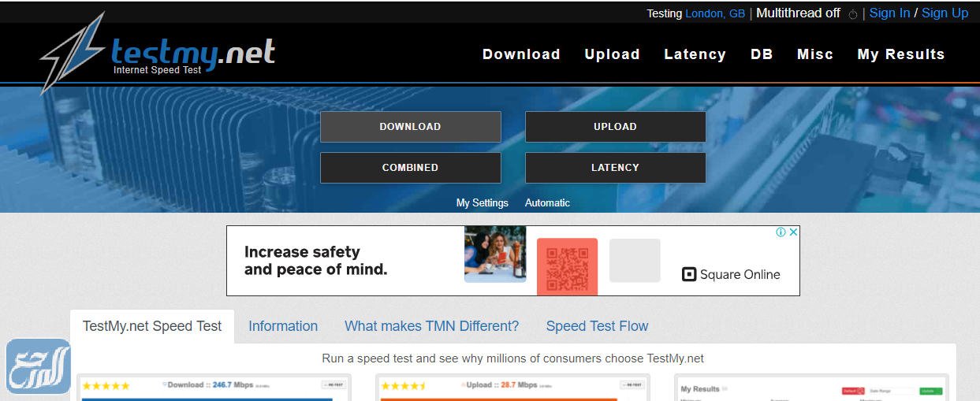Switch to What makes TMN Different tab
The image size is (980, 401).
click(x=432, y=326)
